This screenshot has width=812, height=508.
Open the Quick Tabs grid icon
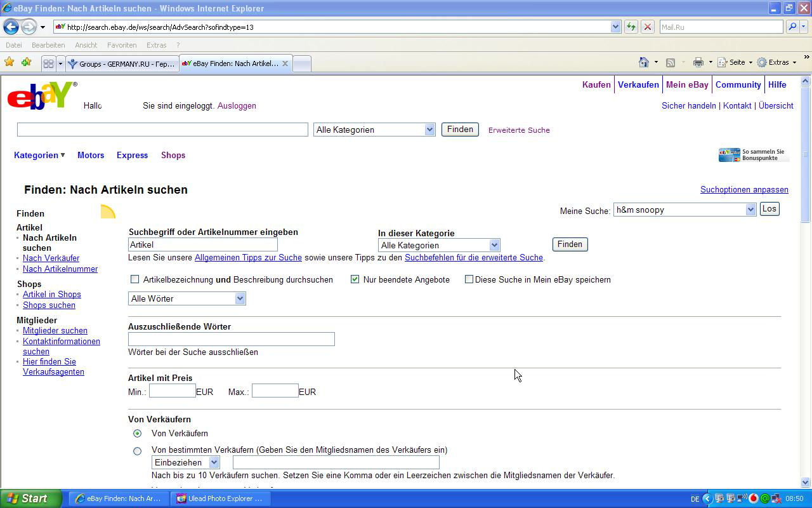coord(48,63)
